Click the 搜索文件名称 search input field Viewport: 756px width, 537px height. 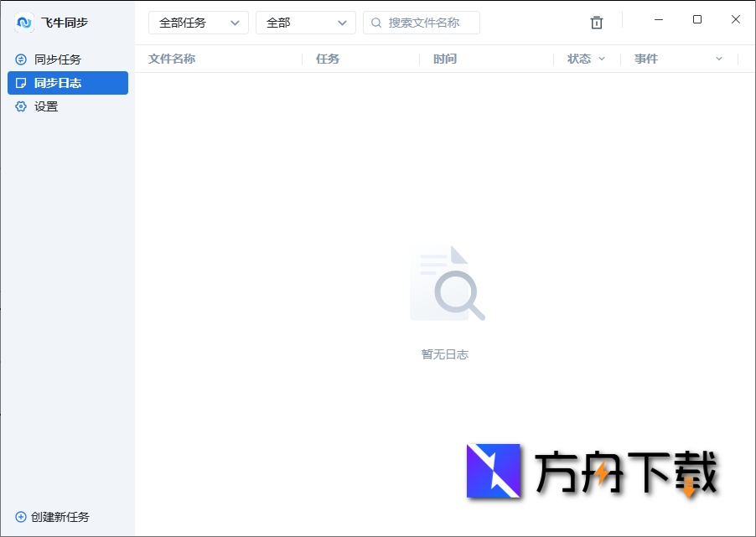pyautogui.click(x=427, y=23)
